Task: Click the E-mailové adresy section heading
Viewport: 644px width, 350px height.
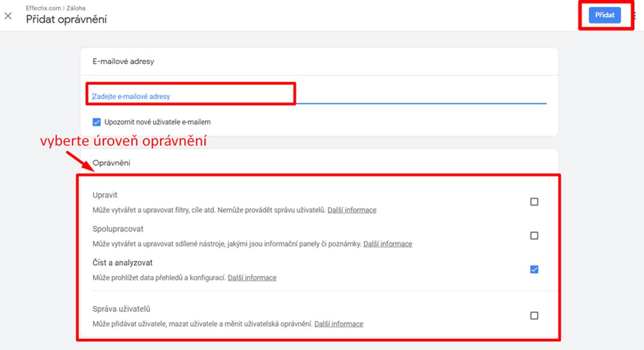Action: [123, 61]
